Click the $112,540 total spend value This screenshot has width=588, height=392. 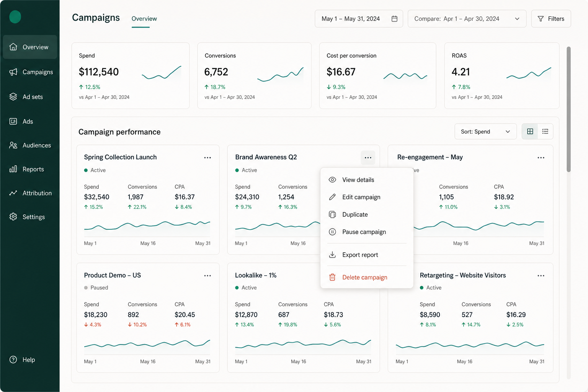pos(99,72)
